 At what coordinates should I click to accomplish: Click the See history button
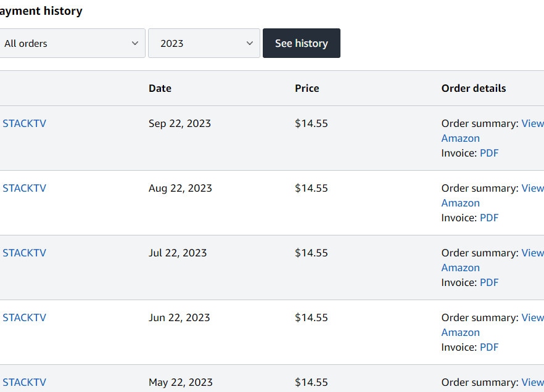click(301, 43)
